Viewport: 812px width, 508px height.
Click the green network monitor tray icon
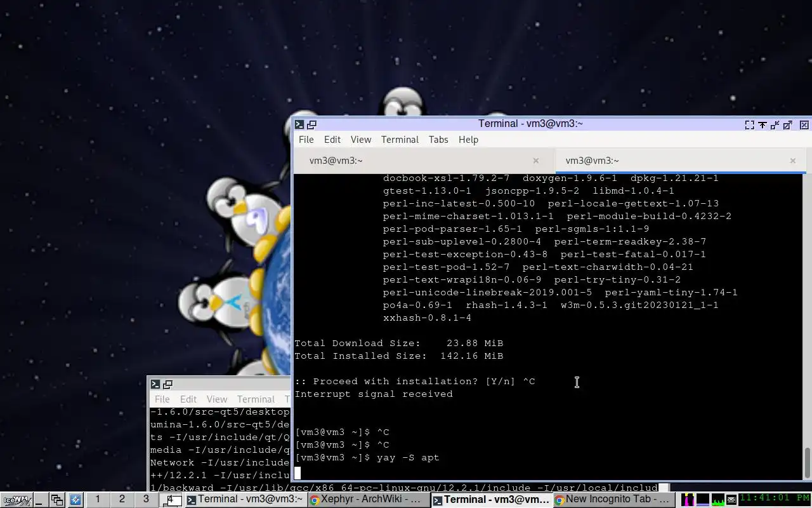718,500
